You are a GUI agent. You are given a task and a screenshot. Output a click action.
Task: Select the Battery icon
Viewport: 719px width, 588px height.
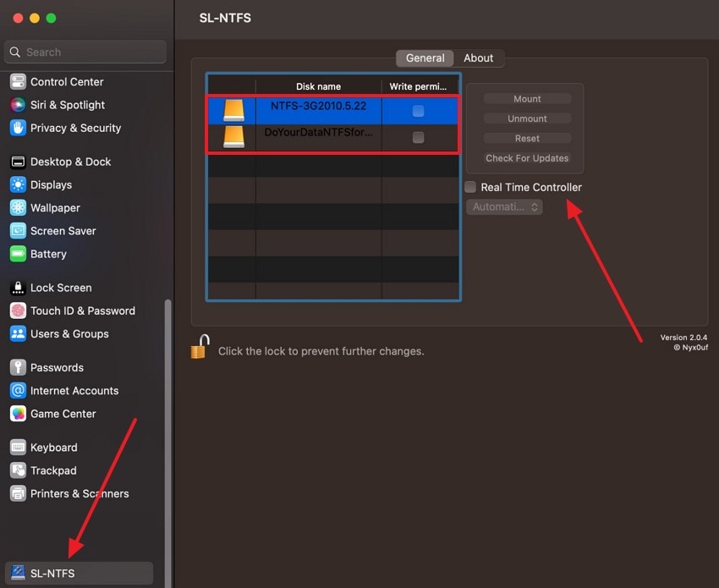tap(18, 254)
